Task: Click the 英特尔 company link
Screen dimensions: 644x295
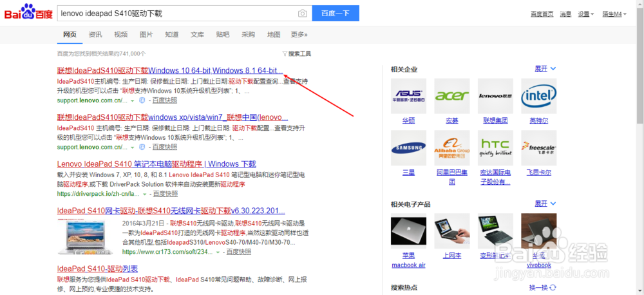Action: coord(539,121)
